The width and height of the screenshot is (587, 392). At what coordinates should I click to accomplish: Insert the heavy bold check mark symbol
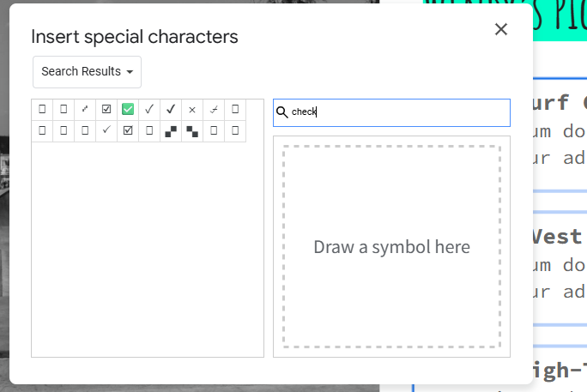[171, 109]
